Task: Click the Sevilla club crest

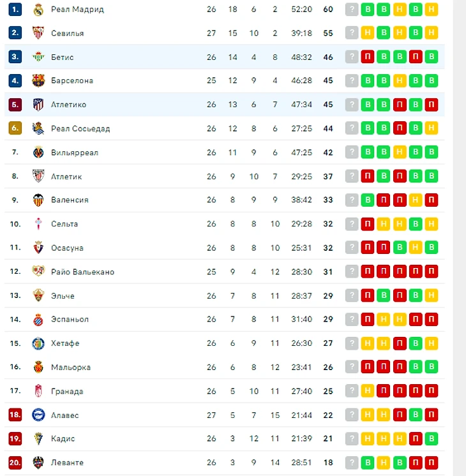Action: tap(38, 33)
